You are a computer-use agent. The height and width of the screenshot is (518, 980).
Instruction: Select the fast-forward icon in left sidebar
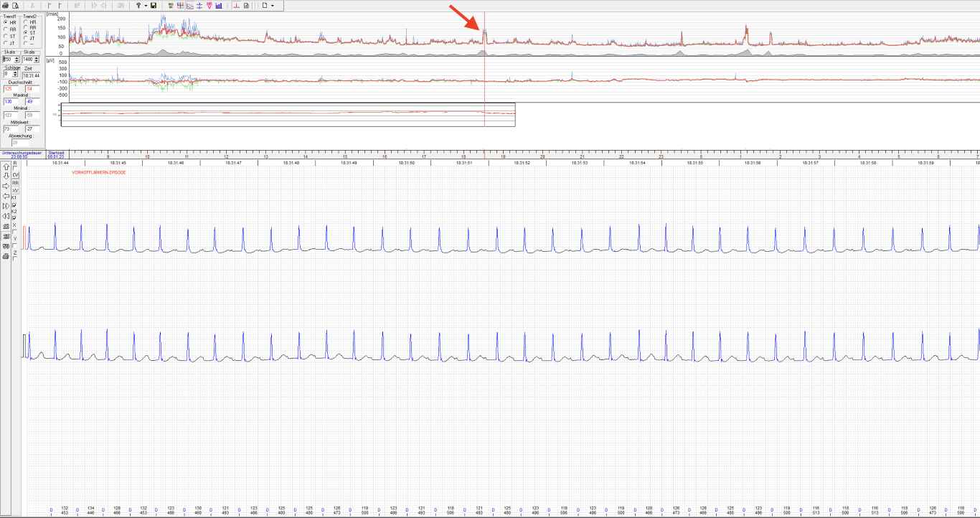[6, 206]
